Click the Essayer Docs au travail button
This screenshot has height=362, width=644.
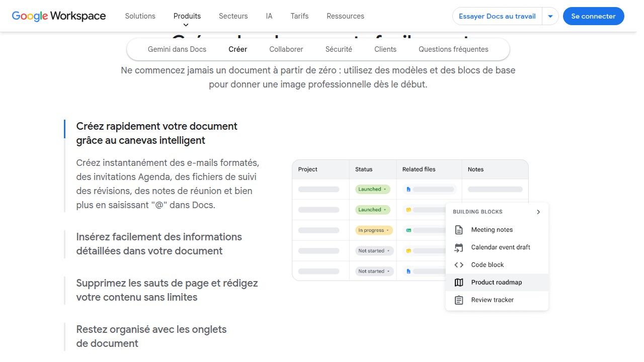click(x=497, y=16)
